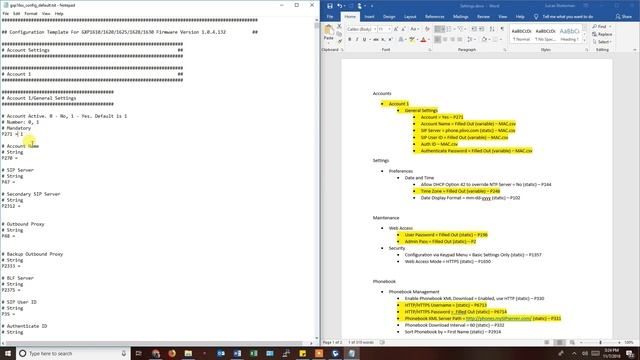Center text in Word
This screenshot has height=360, width=640.
445,40
